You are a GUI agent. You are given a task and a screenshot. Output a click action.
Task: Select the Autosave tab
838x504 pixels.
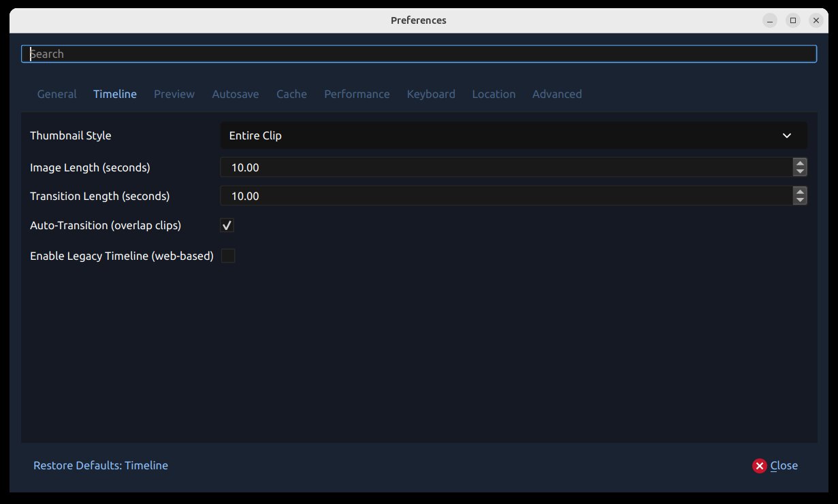[x=235, y=94]
